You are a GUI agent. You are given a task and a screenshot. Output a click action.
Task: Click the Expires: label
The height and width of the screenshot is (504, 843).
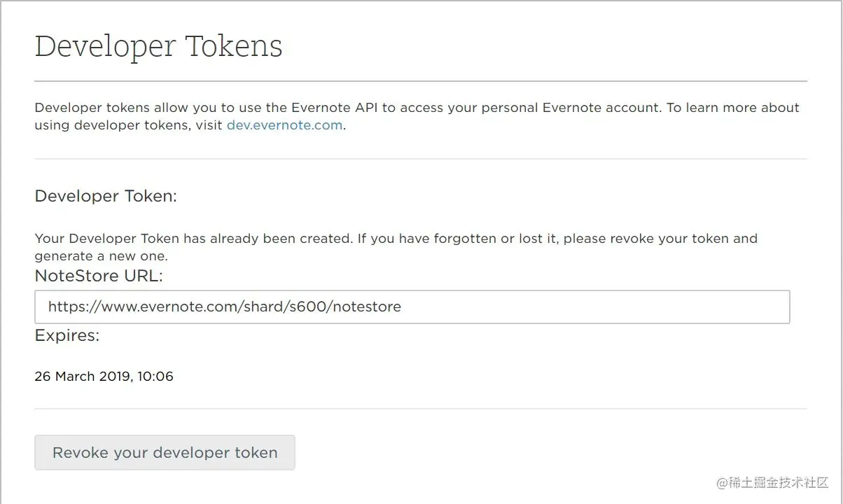coord(67,336)
